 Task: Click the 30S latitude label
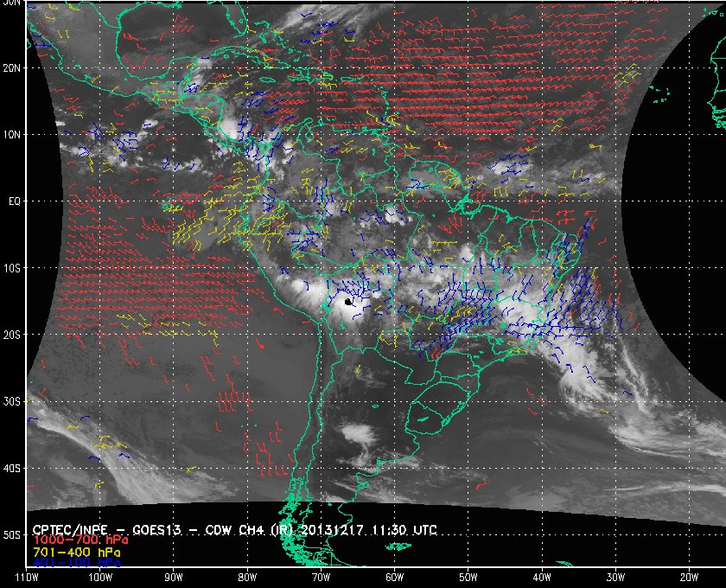pos(11,402)
